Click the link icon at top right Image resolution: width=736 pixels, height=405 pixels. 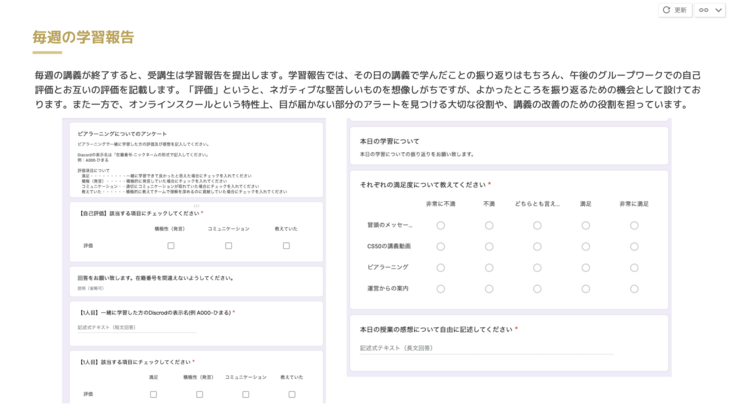703,10
